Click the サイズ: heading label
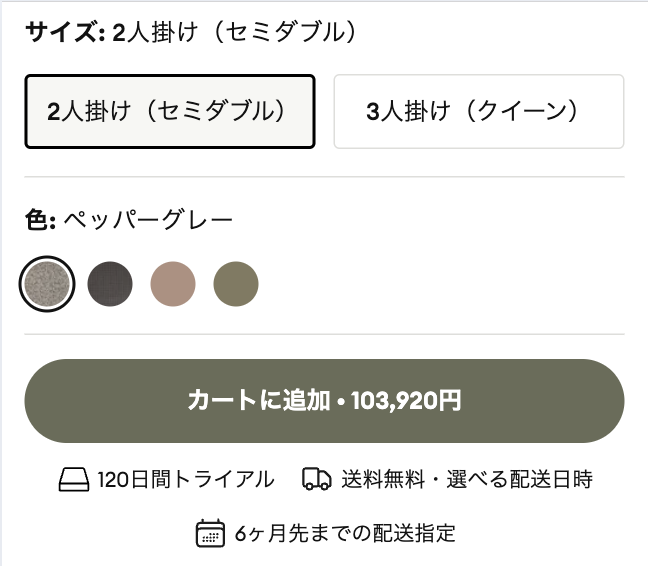 pos(65,32)
